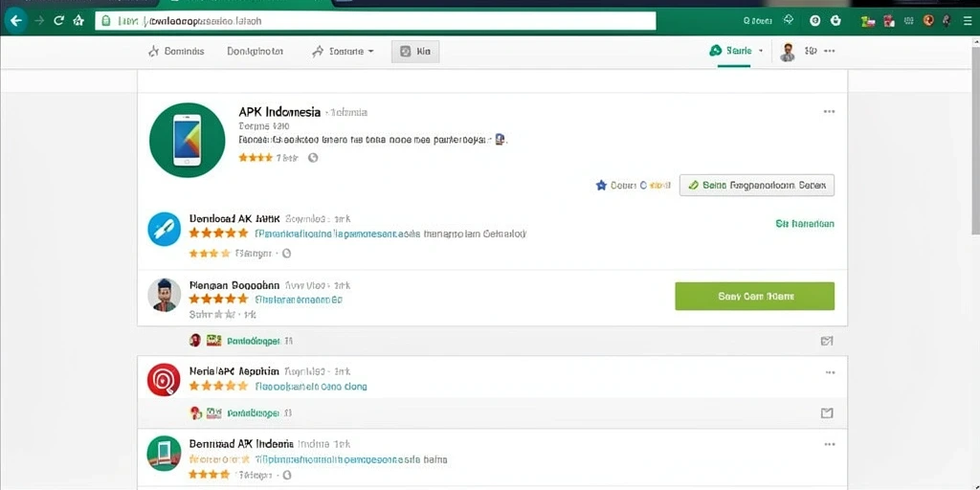This screenshot has height=490, width=980.
Task: Open the Sominis tab with star icon
Action: (176, 52)
